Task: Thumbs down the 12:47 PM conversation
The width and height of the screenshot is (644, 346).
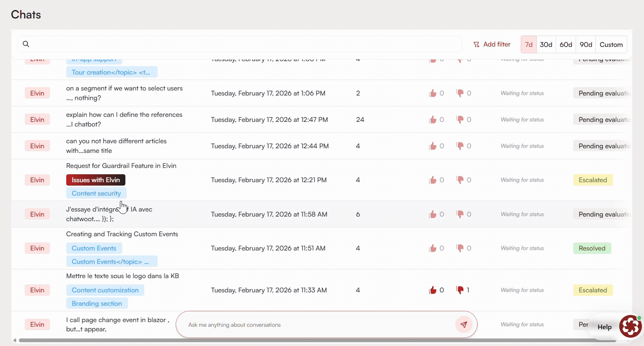Action: (x=460, y=120)
